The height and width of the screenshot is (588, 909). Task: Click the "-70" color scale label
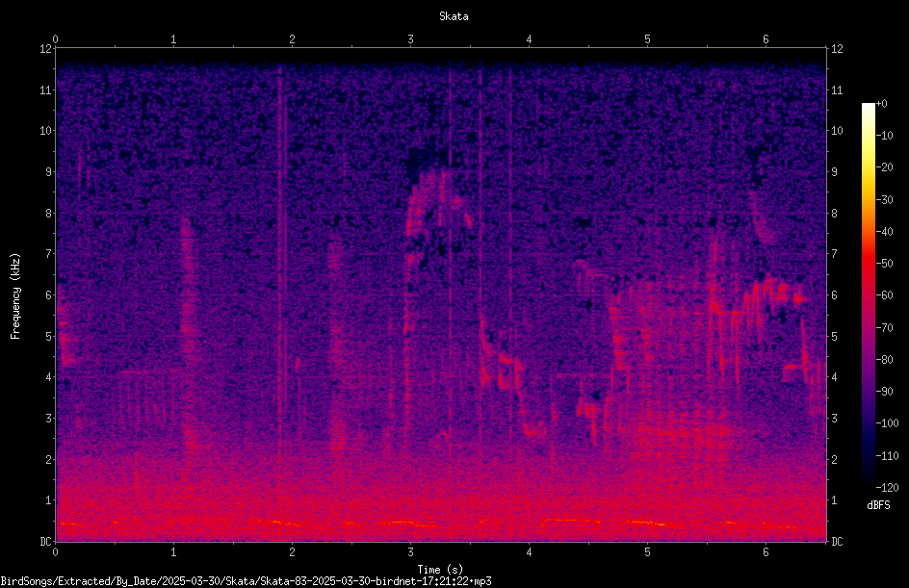click(x=884, y=328)
